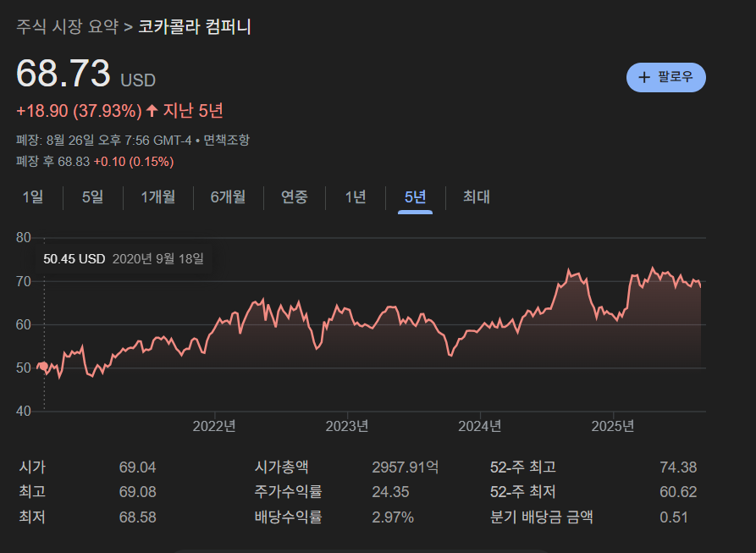Viewport: 756px width, 553px height.
Task: Click the 배당수익률 value 2.97%
Action: 393,517
